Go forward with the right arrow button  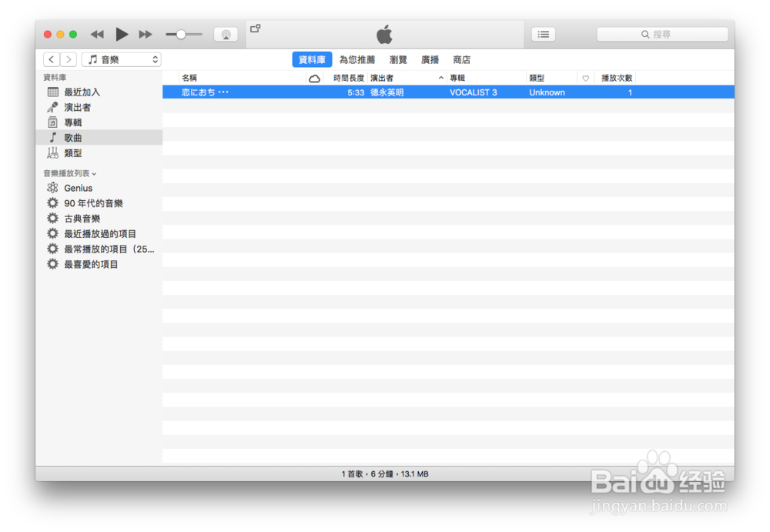pos(69,59)
